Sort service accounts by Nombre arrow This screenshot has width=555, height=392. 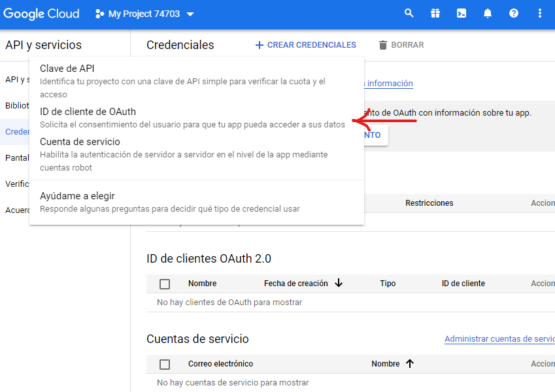click(x=410, y=363)
